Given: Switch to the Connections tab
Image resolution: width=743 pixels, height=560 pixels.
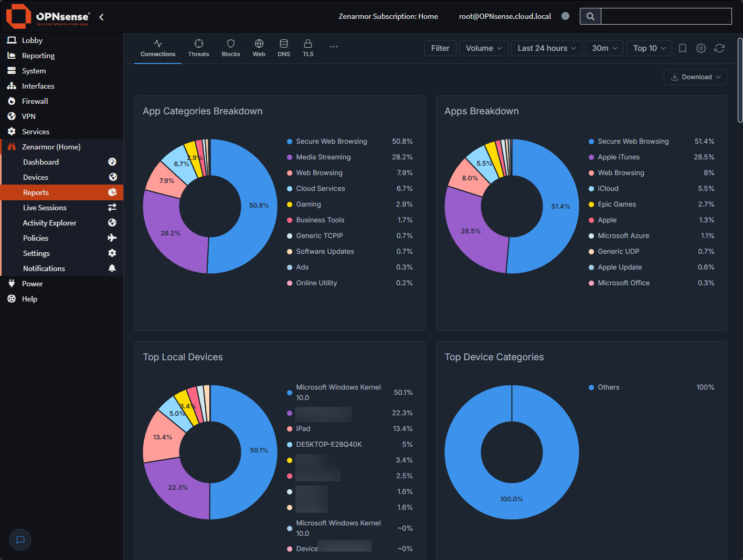Looking at the screenshot, I should 158,48.
